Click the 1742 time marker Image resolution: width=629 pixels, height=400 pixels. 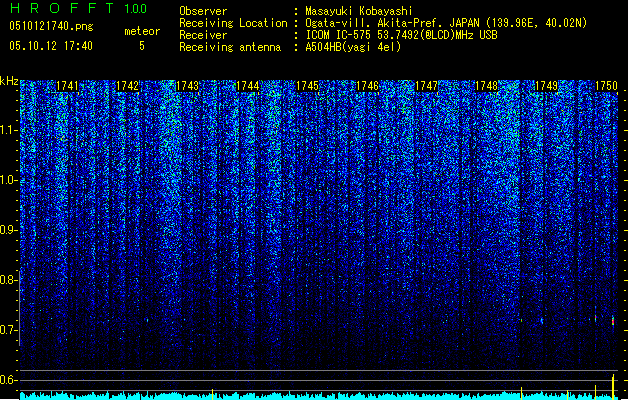(x=127, y=86)
